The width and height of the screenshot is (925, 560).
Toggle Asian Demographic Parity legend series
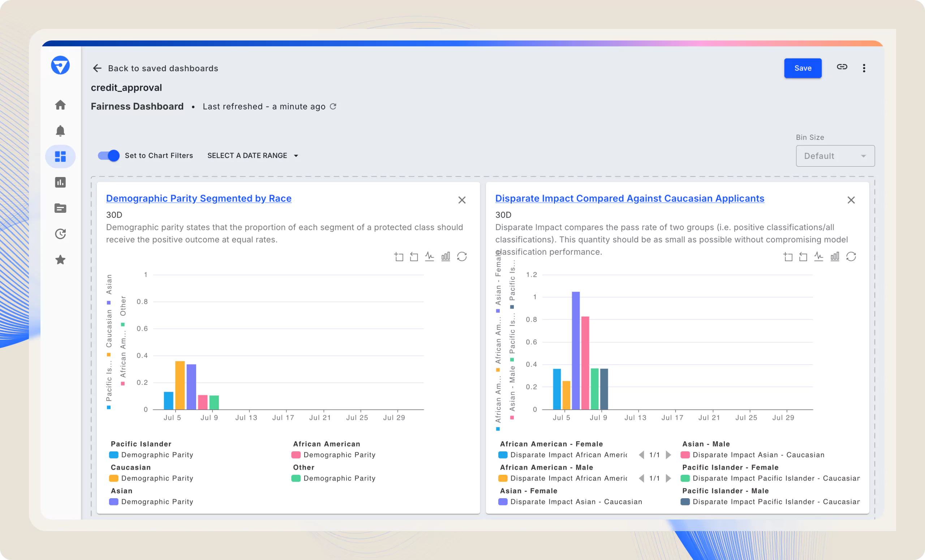coord(151,502)
